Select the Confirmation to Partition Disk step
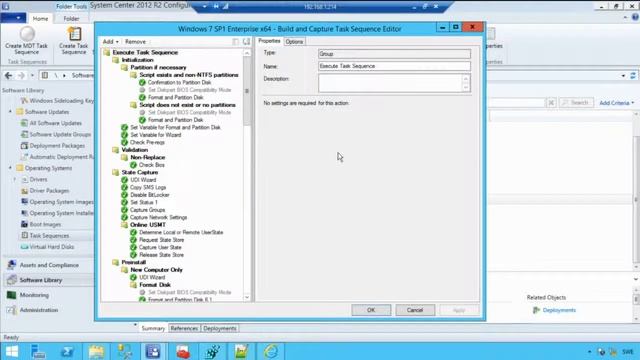640x360 pixels. [x=179, y=82]
